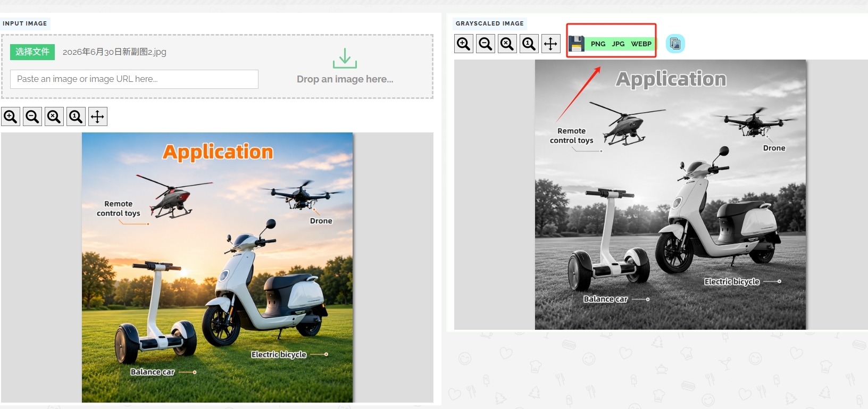Zoom in on the grayscaled image
Screen dimensions: 868x409
(464, 44)
